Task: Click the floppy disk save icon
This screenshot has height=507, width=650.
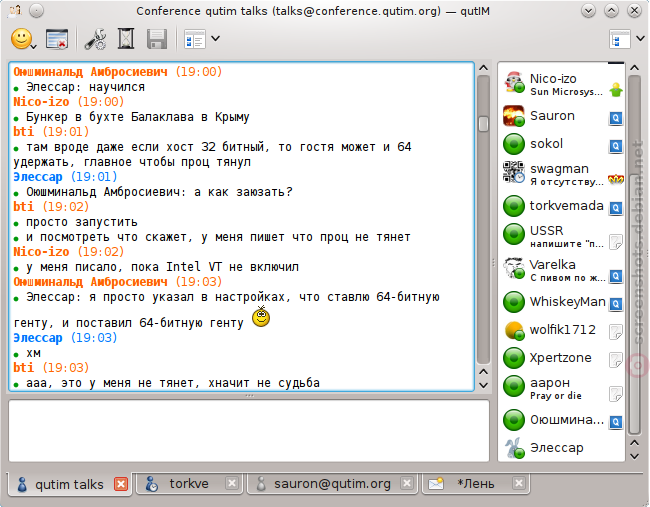Action: (157, 39)
